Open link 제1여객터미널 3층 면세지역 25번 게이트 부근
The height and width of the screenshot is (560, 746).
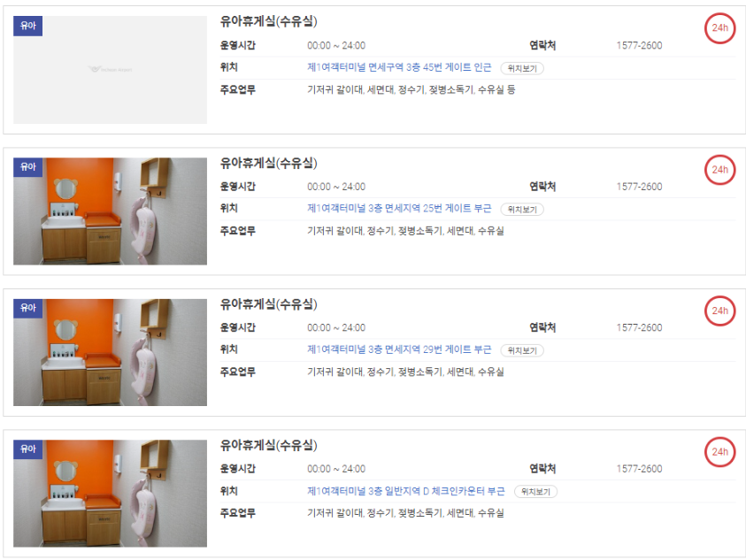tap(399, 209)
